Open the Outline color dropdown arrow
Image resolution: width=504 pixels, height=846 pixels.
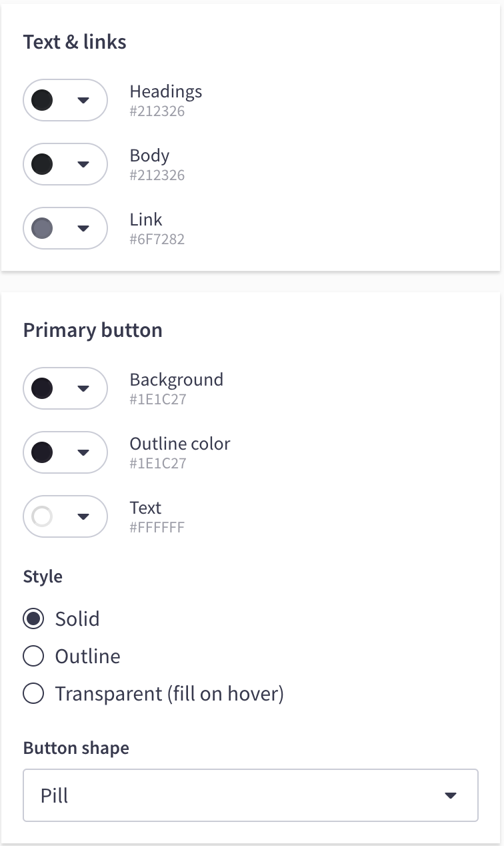(83, 452)
